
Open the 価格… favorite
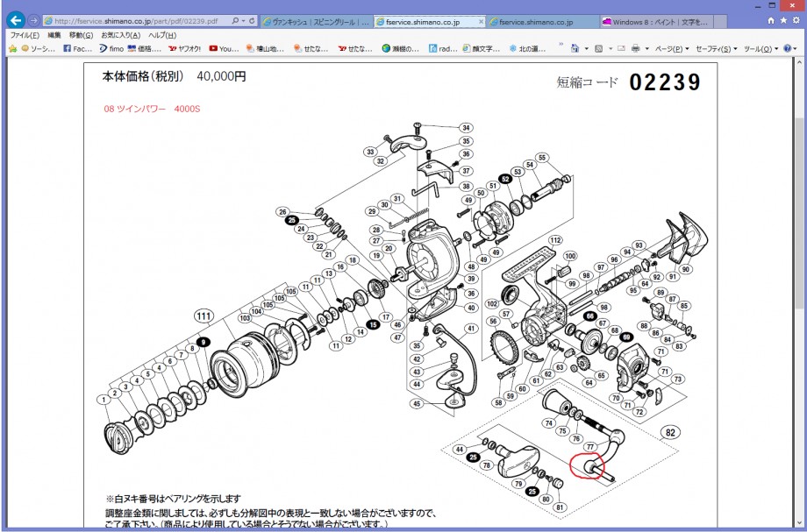145,49
